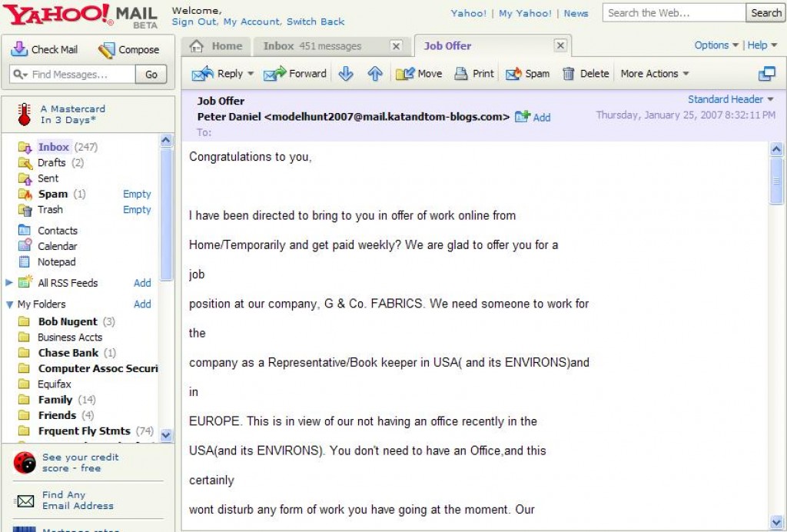
Task: Click the Home tab house icon
Action: click(197, 46)
